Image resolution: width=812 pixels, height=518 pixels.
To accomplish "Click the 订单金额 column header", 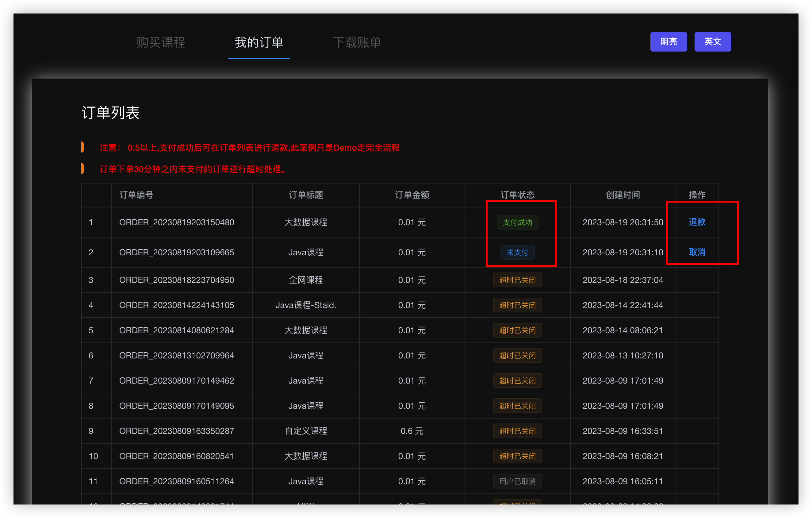I will click(412, 195).
